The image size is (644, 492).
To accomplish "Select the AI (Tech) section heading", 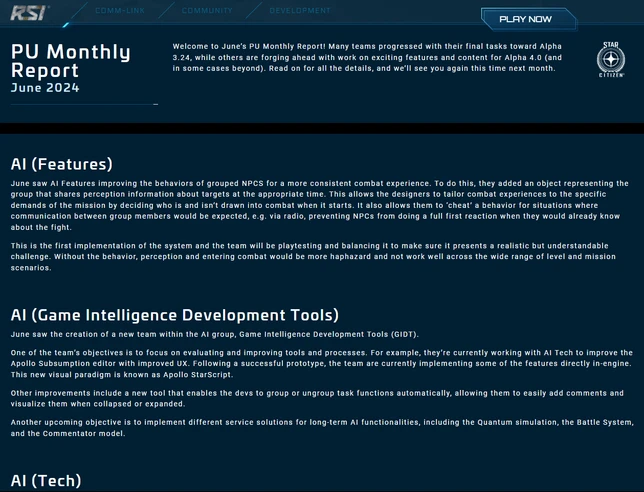I will (x=45, y=481).
